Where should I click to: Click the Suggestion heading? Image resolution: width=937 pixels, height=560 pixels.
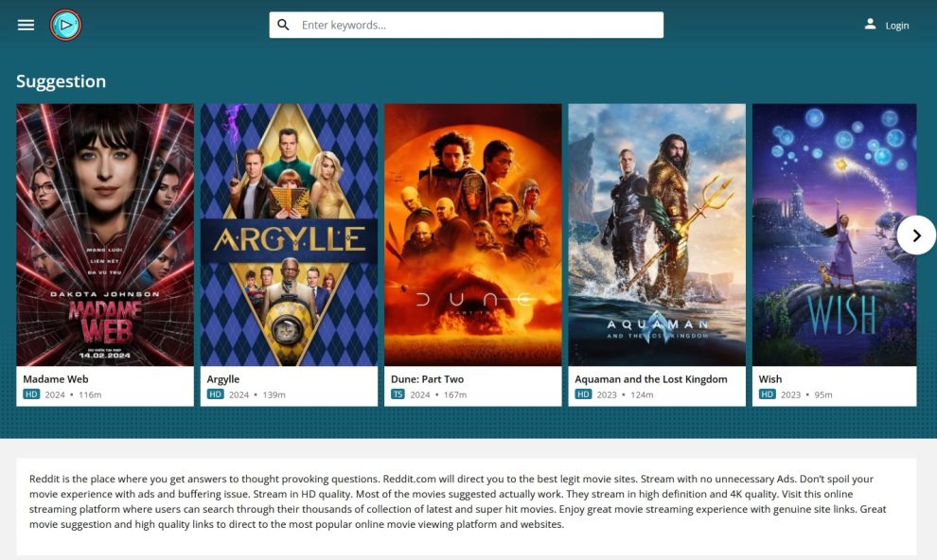coord(61,81)
